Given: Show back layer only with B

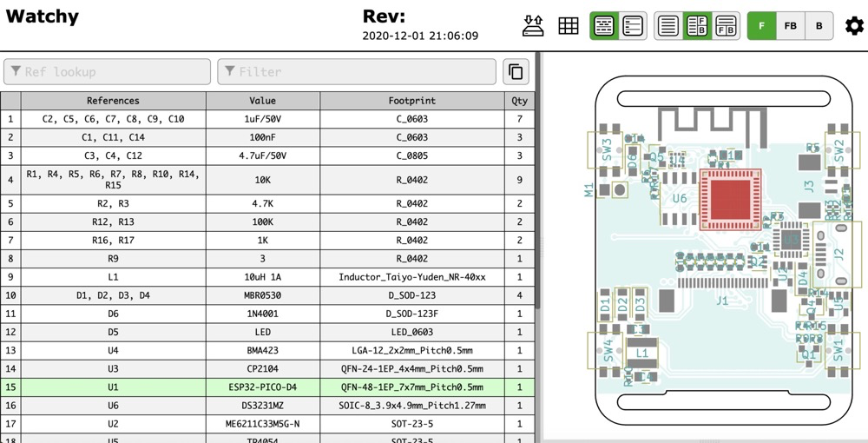Looking at the screenshot, I should 819,26.
